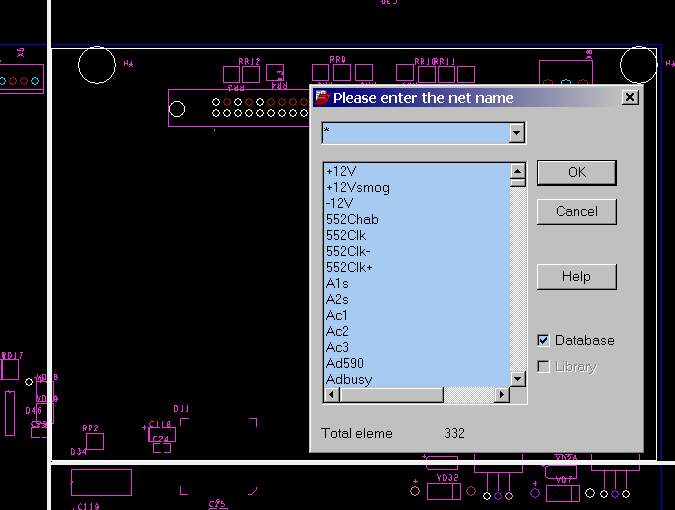Click the horizontal scrollbar thumb of net list
This screenshot has height=510, width=675.
(391, 395)
